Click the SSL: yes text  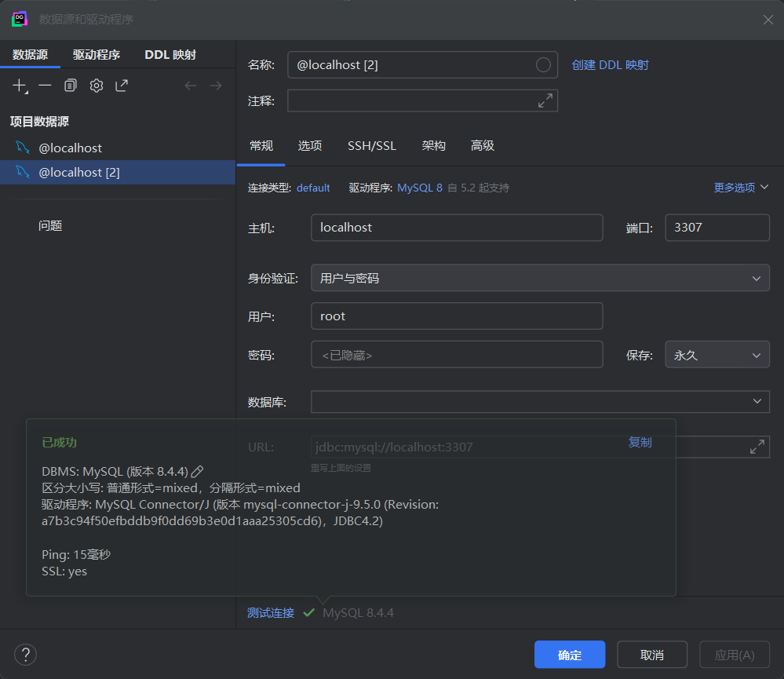click(64, 571)
